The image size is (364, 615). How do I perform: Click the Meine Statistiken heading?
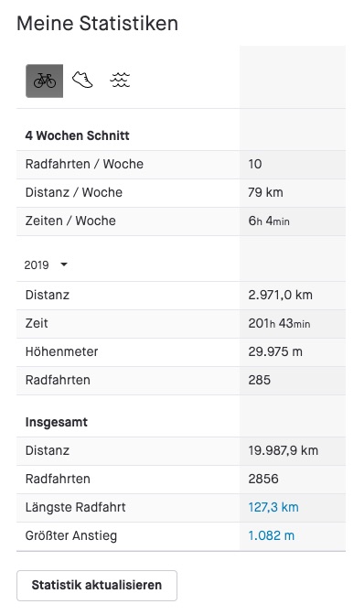tap(98, 23)
